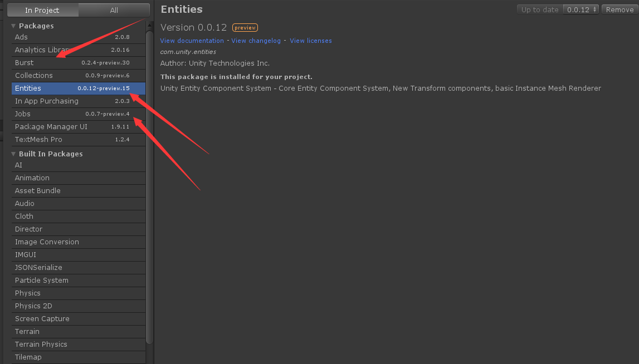The height and width of the screenshot is (364, 639).
Task: Select the Director built-in package
Action: 78,229
